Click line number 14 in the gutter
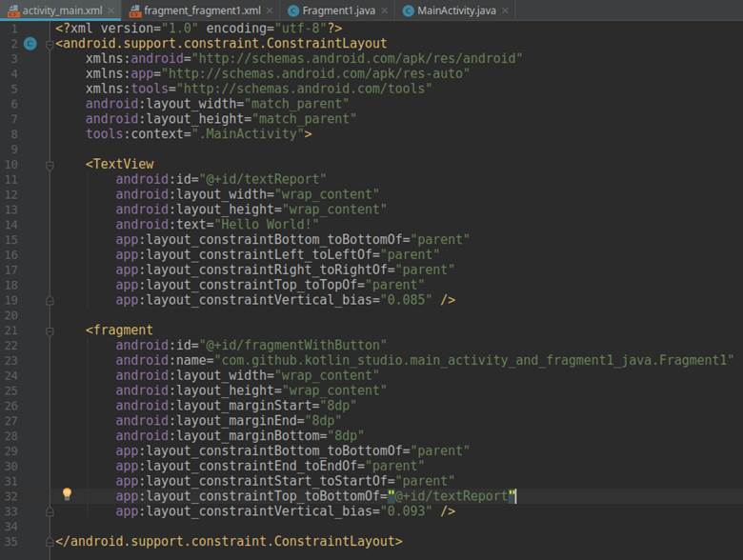Viewport: 743px width, 560px height. (10, 225)
